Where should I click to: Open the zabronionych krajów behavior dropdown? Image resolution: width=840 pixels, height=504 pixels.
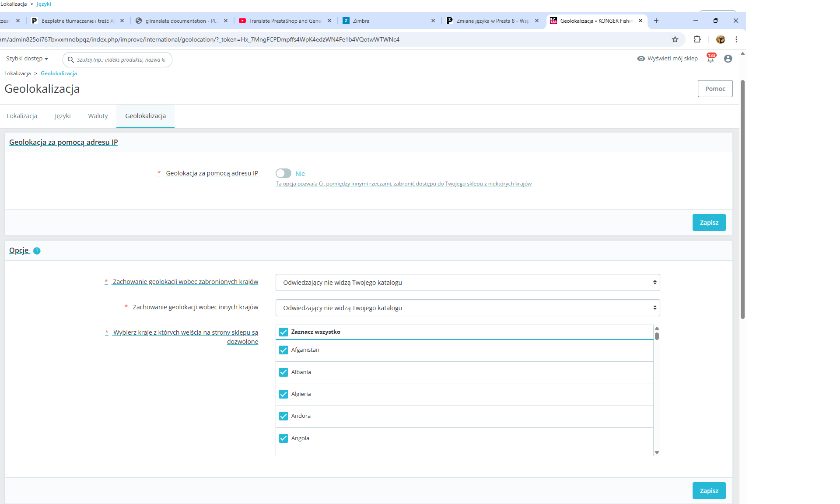467,283
